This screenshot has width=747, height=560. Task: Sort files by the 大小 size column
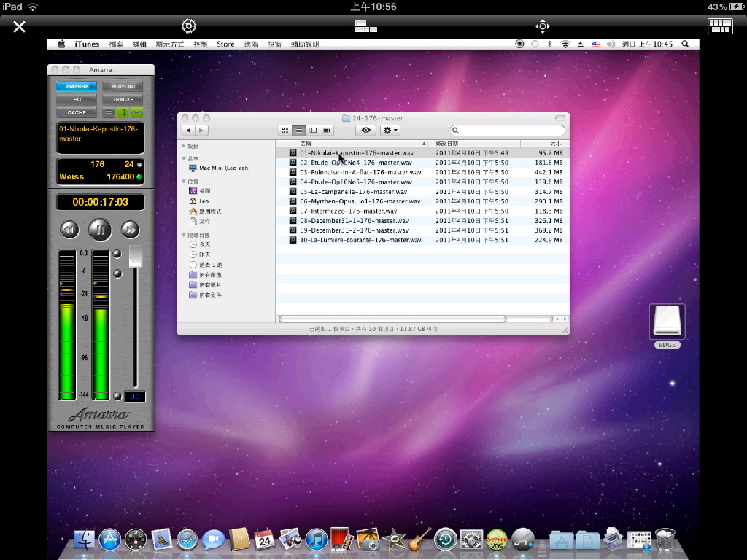(x=544, y=144)
